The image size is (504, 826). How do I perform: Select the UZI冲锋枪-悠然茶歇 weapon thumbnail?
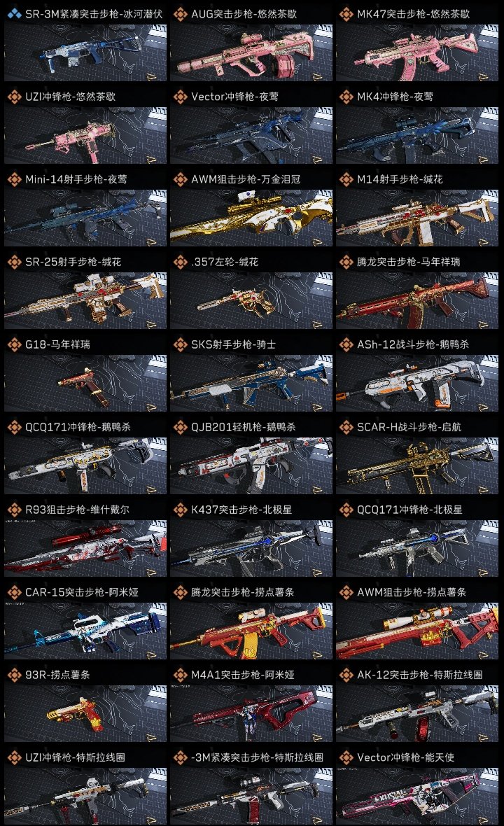point(85,135)
